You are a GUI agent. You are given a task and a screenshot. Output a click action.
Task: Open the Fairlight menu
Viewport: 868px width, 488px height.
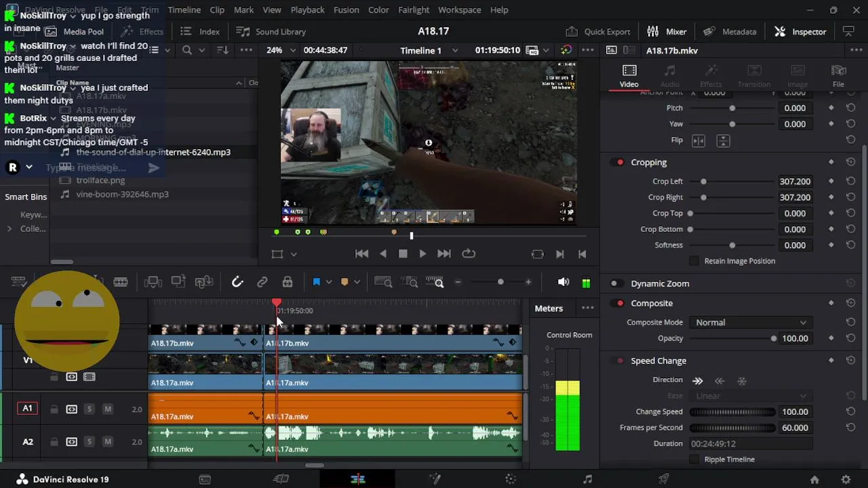[414, 9]
